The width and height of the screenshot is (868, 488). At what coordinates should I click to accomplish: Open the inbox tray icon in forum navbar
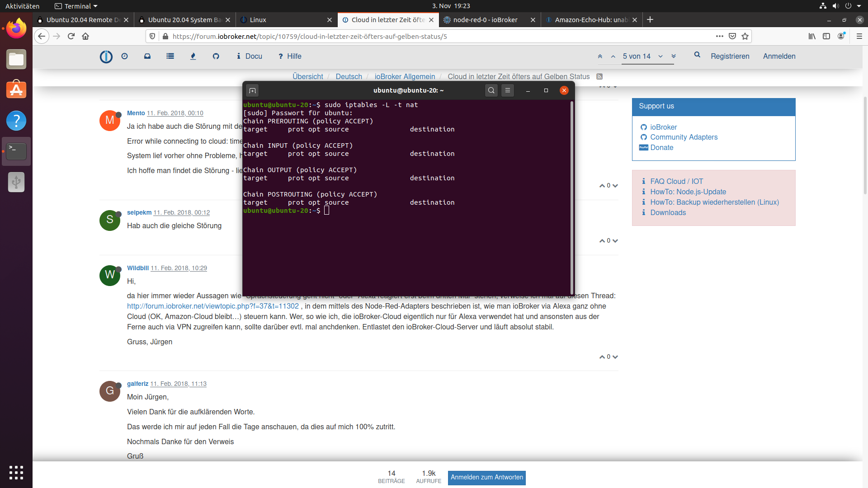point(147,56)
